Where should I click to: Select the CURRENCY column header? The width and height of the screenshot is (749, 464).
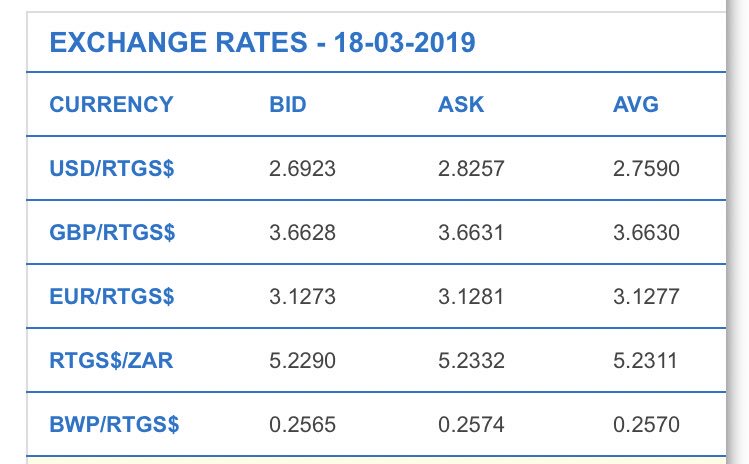point(111,104)
